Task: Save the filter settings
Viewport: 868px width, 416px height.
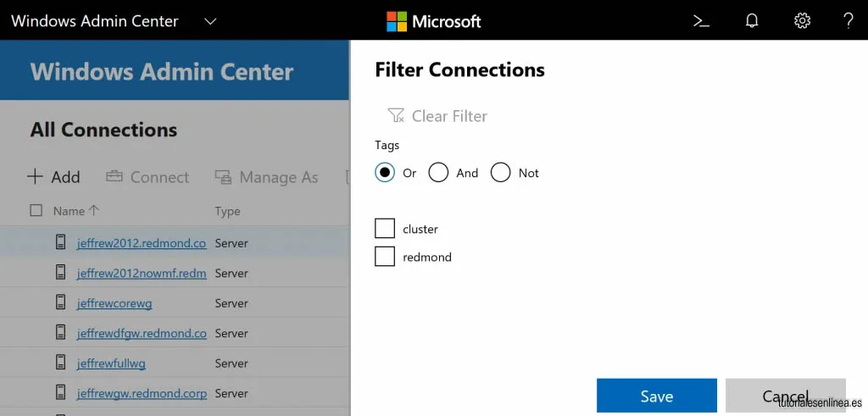Action: point(657,396)
